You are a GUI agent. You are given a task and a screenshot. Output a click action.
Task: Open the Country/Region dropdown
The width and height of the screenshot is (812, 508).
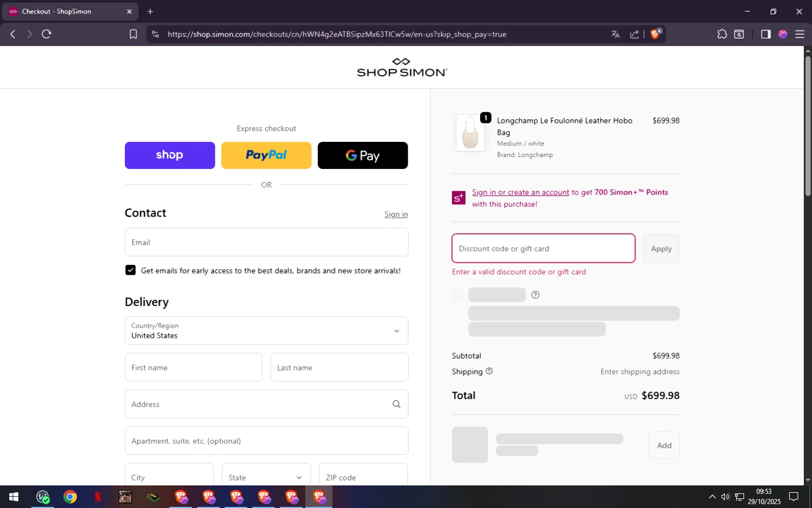266,330
